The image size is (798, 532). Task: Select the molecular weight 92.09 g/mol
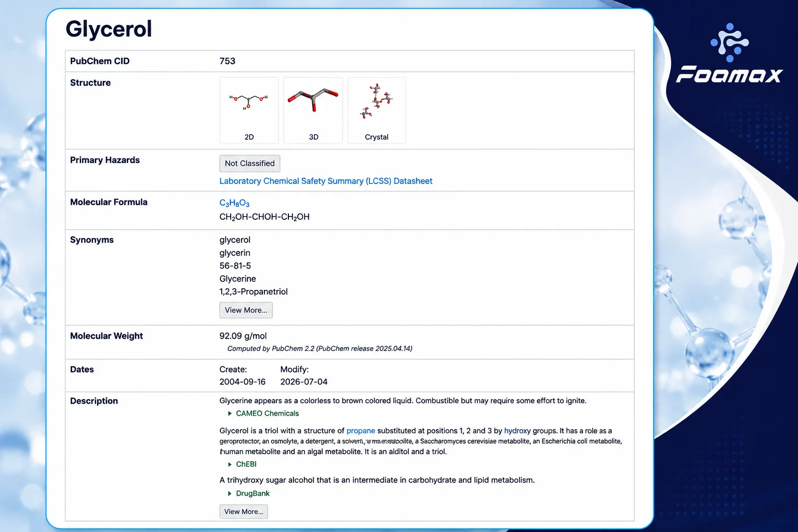[x=243, y=336]
